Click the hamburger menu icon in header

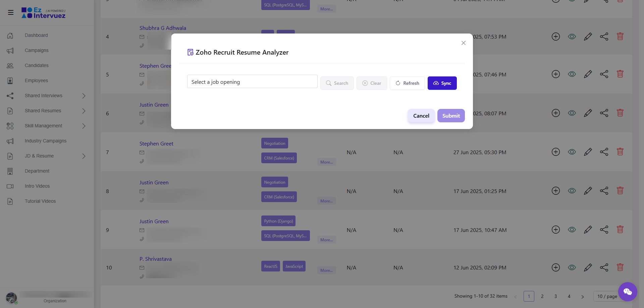[11, 12]
